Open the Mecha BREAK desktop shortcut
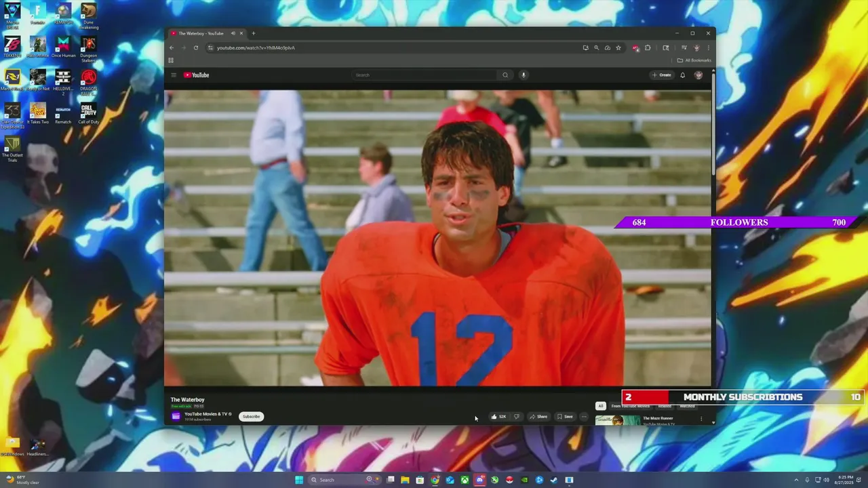This screenshot has width=868, height=488. click(x=12, y=15)
